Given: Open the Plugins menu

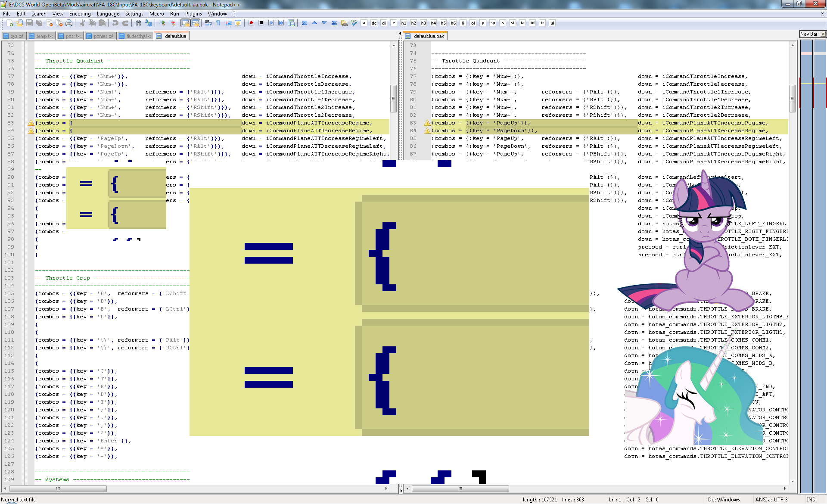Looking at the screenshot, I should (193, 14).
